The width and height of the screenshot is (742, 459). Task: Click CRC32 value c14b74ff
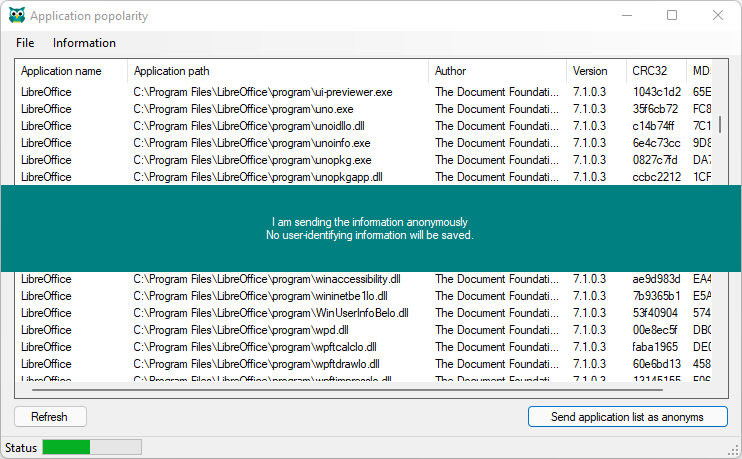pyautogui.click(x=654, y=126)
